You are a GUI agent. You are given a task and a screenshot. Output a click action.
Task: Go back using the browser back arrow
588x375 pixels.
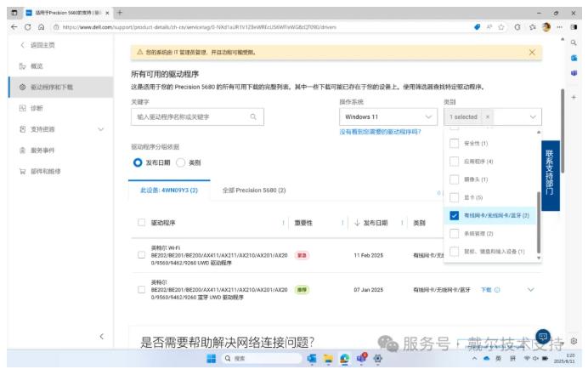click(x=14, y=27)
